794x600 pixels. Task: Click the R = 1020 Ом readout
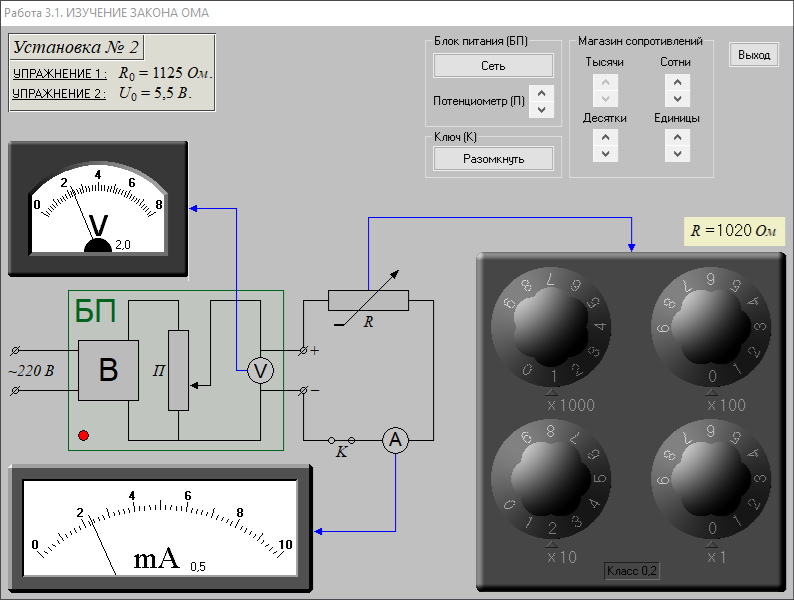coord(733,231)
